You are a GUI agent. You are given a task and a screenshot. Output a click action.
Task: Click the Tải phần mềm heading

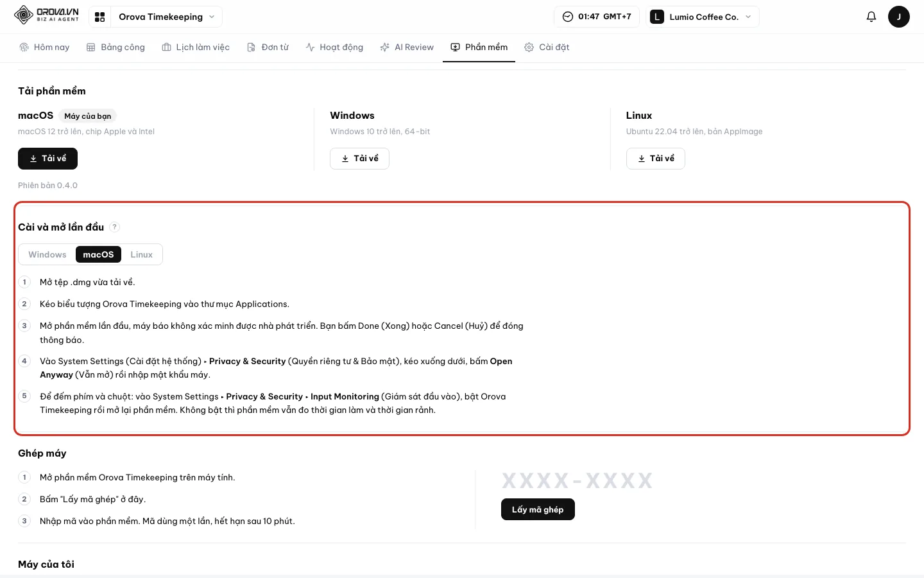click(x=52, y=91)
